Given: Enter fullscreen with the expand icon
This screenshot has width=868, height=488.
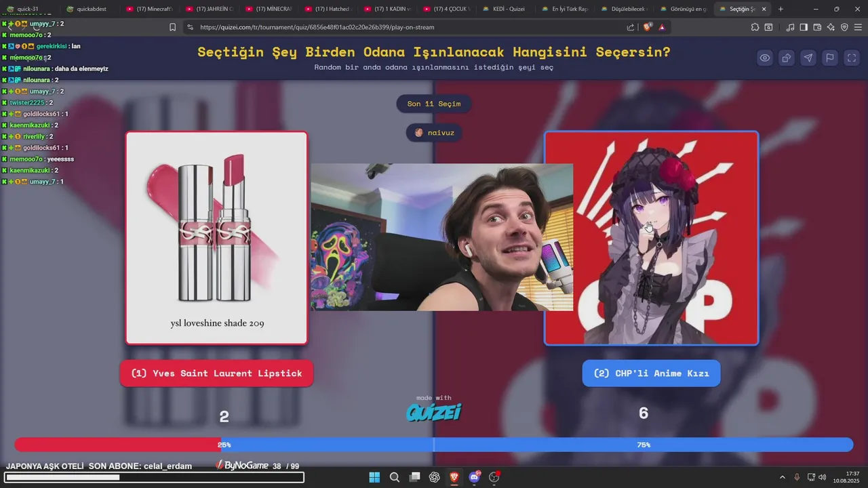Looking at the screenshot, I should tap(852, 58).
